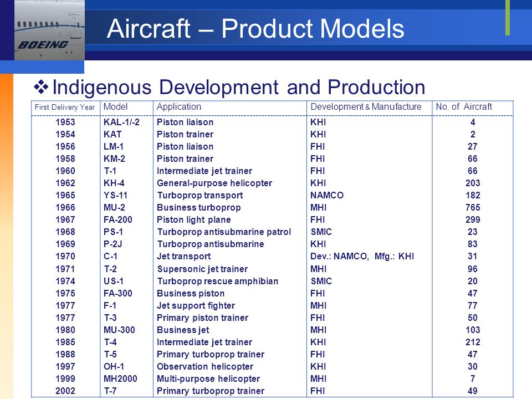
Task: Click the 'LM-1' model cell
Action: pos(113,146)
